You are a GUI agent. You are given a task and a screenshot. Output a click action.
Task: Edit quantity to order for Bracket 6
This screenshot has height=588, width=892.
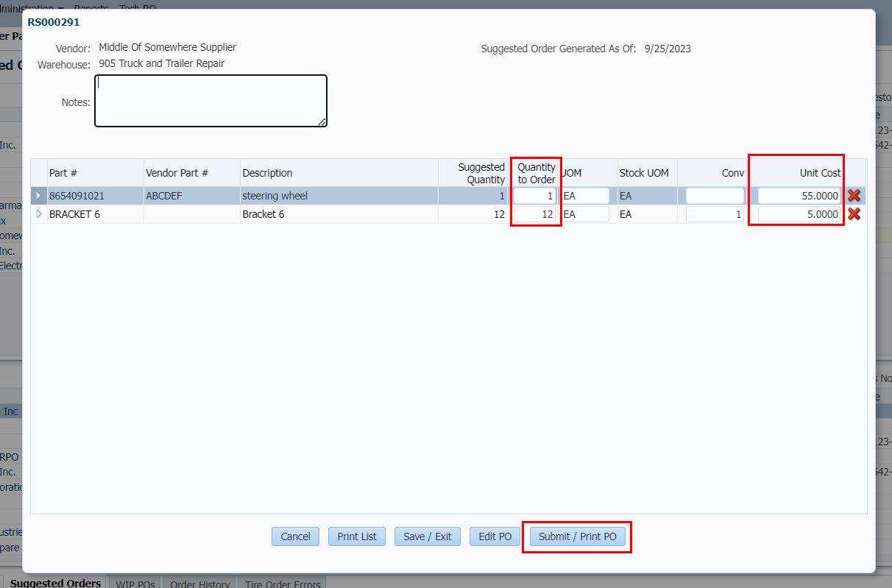535,214
